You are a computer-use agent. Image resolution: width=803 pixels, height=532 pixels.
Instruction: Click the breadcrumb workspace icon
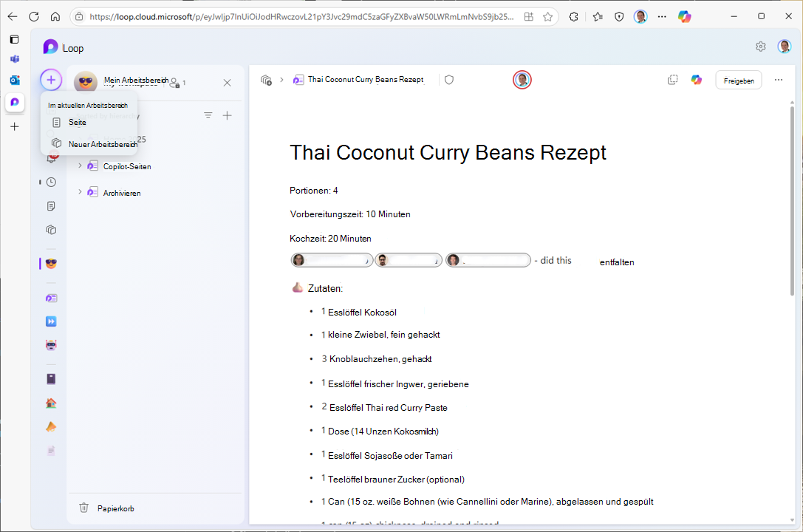pos(266,80)
